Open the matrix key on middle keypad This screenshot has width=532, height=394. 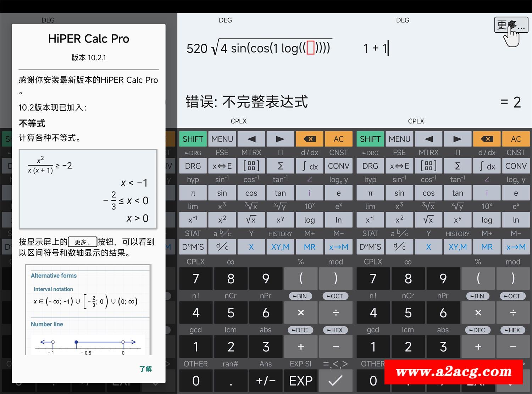(x=251, y=166)
